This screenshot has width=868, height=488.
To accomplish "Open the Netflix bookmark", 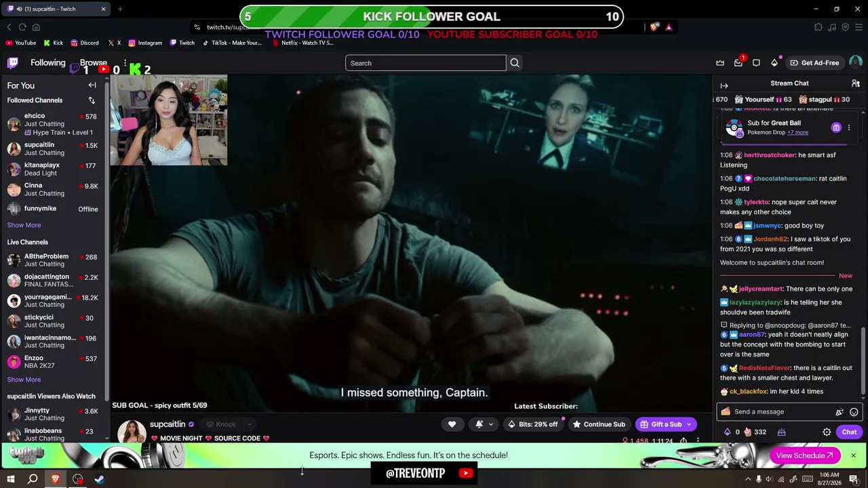I will pyautogui.click(x=302, y=43).
